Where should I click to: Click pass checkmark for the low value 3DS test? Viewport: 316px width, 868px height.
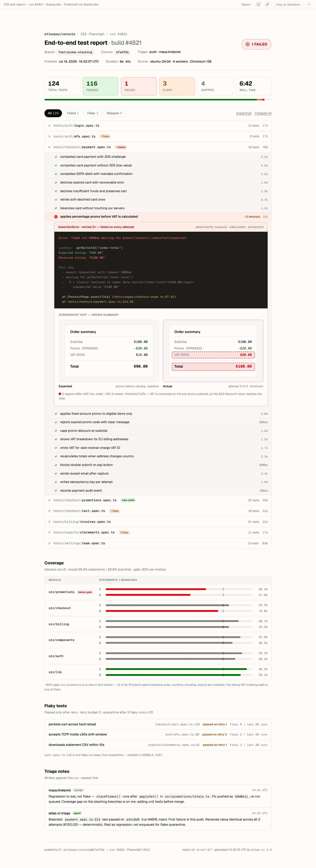pyautogui.click(x=56, y=165)
